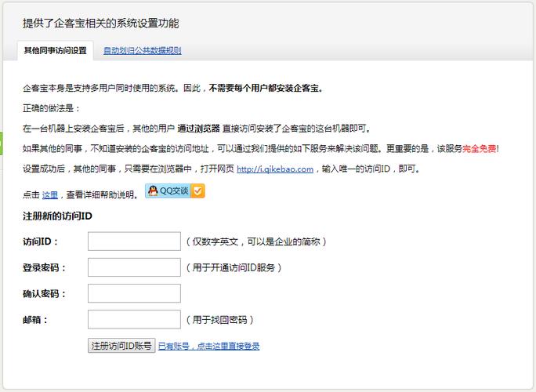Focus the 访问ID input field
536x392 pixels.
(134, 241)
